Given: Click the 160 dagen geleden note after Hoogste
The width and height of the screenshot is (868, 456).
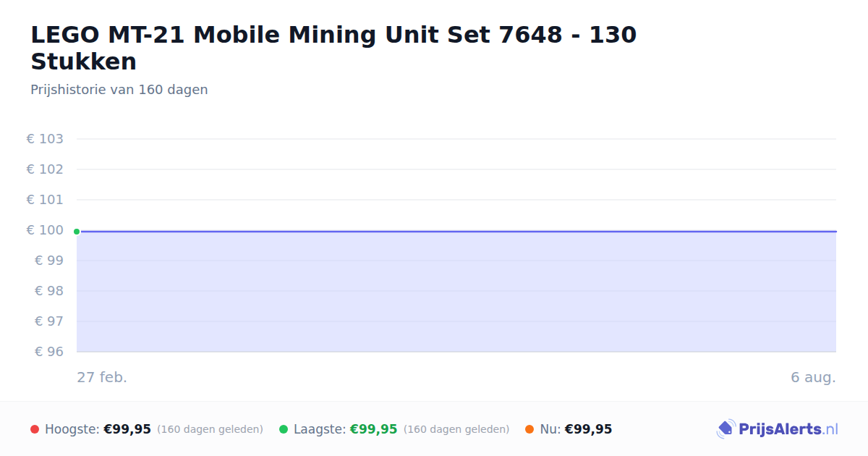Looking at the screenshot, I should click(210, 429).
